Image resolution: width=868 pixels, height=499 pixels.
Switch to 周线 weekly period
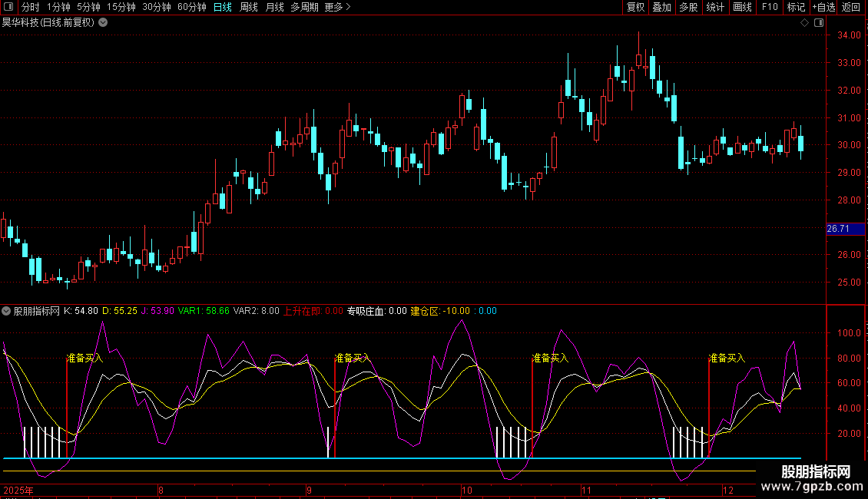(249, 8)
